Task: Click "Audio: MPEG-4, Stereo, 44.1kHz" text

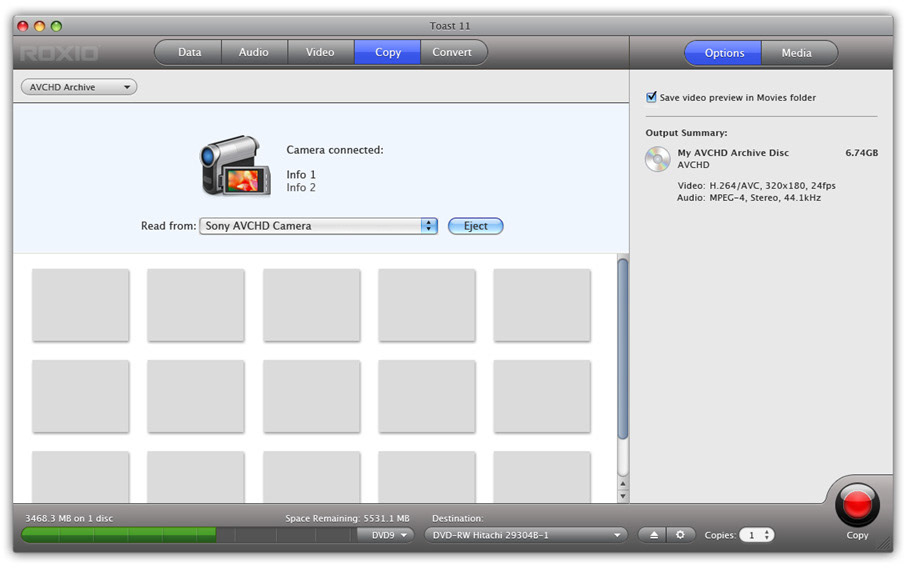Action: 748,198
